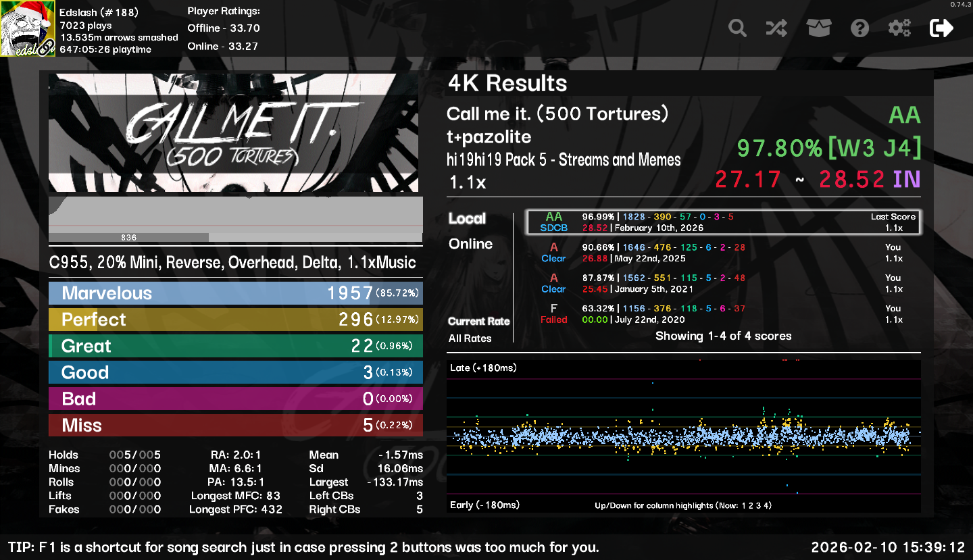
Task: Toggle the Current Rate filter
Action: [x=478, y=322]
